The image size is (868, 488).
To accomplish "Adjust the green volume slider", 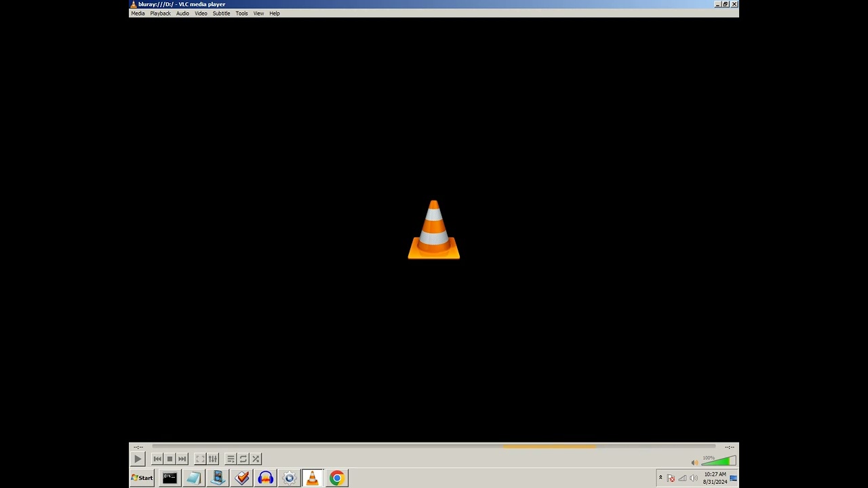I will (x=718, y=461).
